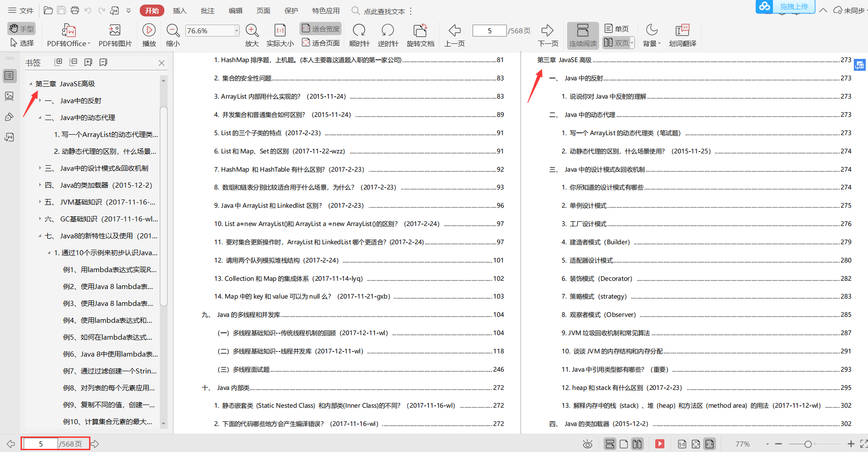Toggle the 适合宽度 fit width mode
Viewport: 868px width, 452px height.
tap(321, 28)
